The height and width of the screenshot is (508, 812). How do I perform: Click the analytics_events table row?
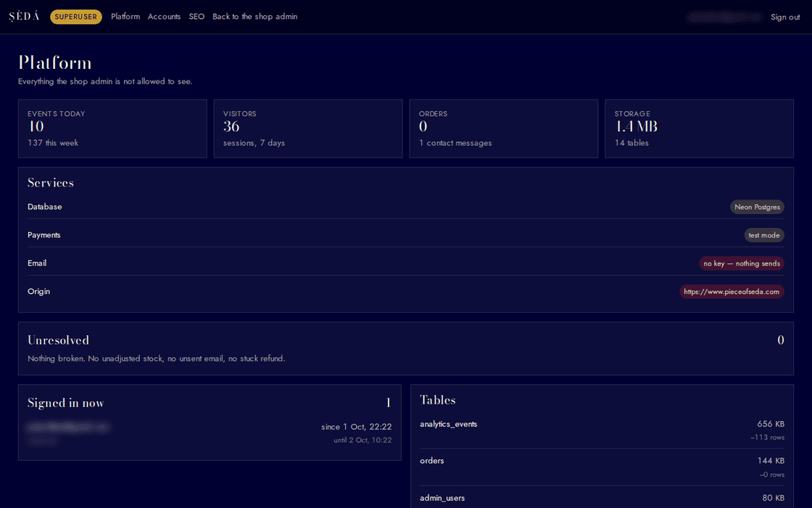[x=602, y=430]
